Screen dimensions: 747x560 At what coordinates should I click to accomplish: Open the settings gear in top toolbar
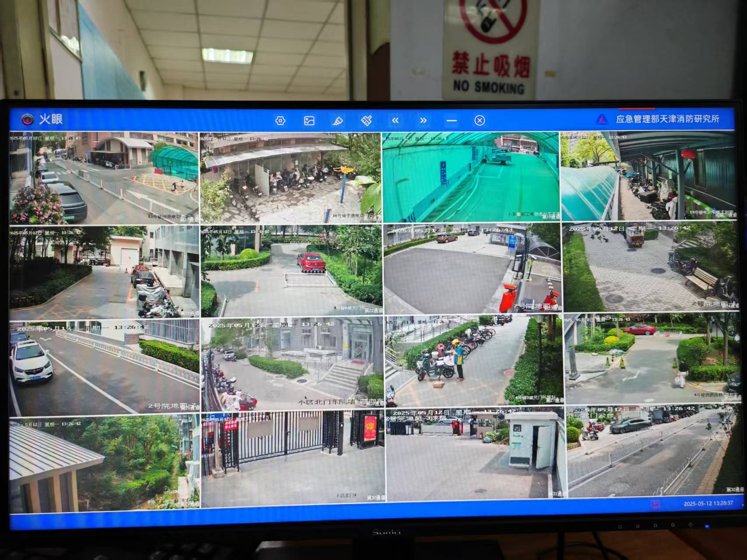(280, 121)
